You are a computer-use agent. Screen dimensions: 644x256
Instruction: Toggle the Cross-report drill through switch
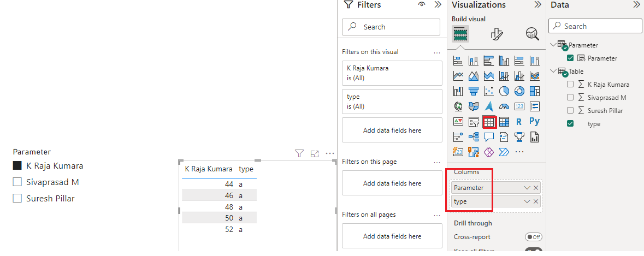tap(534, 237)
